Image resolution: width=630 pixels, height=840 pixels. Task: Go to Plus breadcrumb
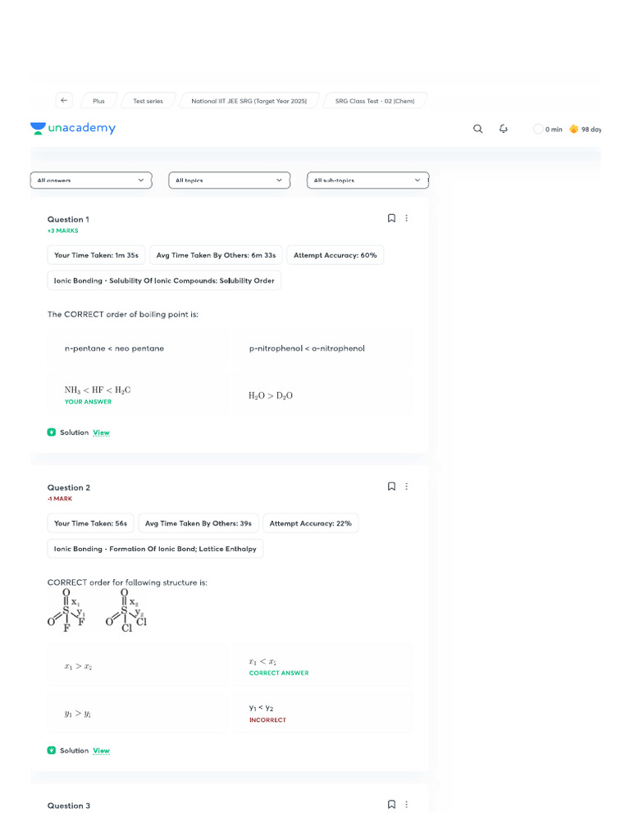98,101
